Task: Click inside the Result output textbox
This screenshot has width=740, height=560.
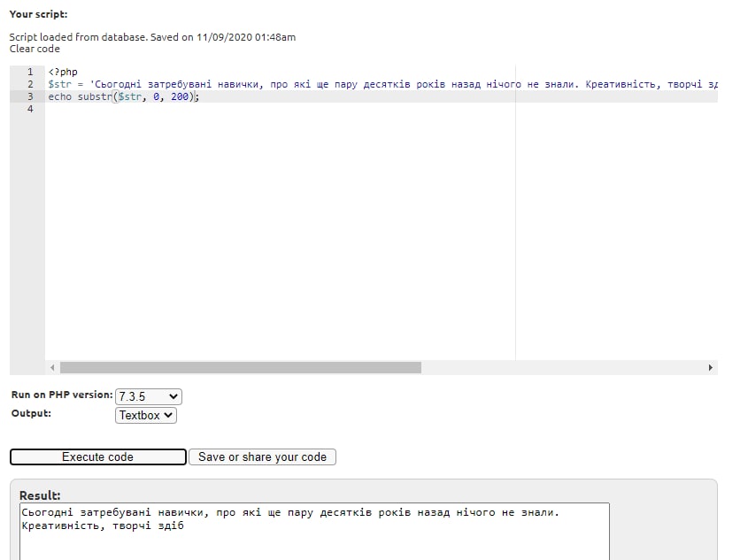Action: [x=314, y=532]
